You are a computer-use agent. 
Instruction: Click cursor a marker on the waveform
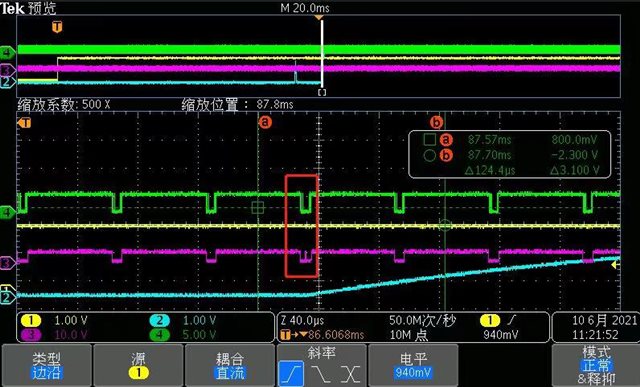coord(265,122)
